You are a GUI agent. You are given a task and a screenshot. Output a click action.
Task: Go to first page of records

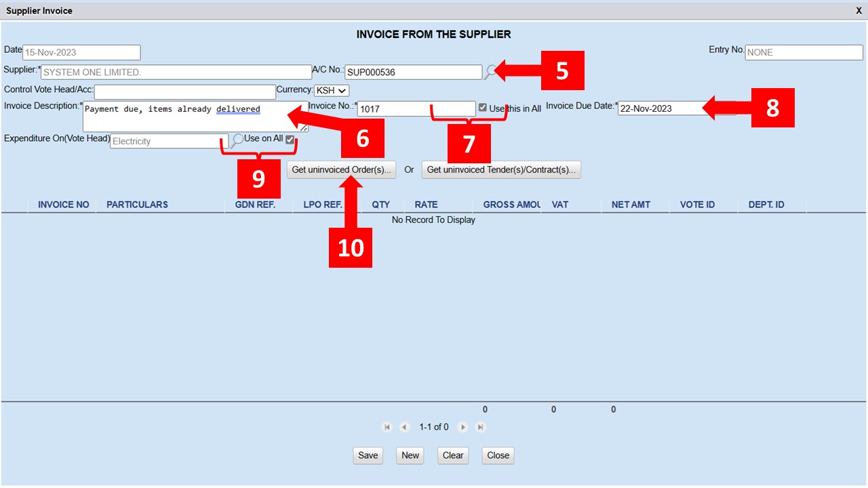pyautogui.click(x=387, y=427)
